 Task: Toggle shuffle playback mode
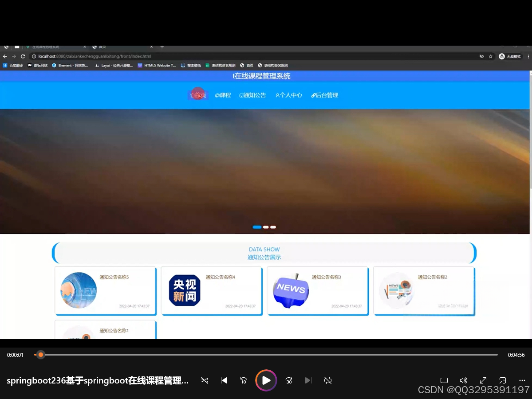click(x=204, y=380)
